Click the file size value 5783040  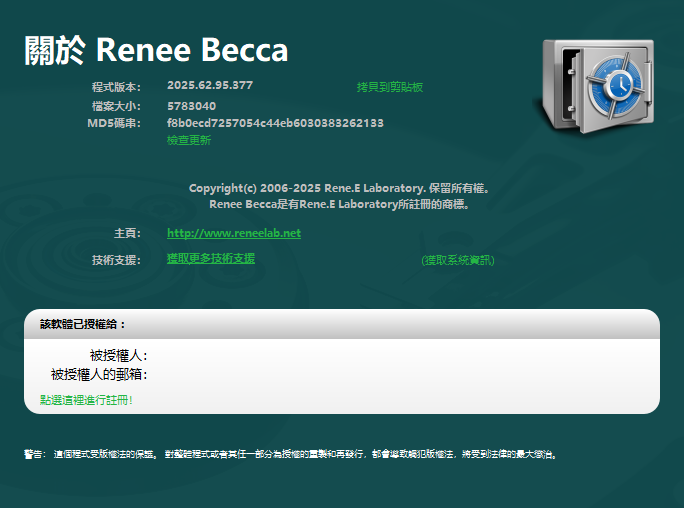[192, 106]
